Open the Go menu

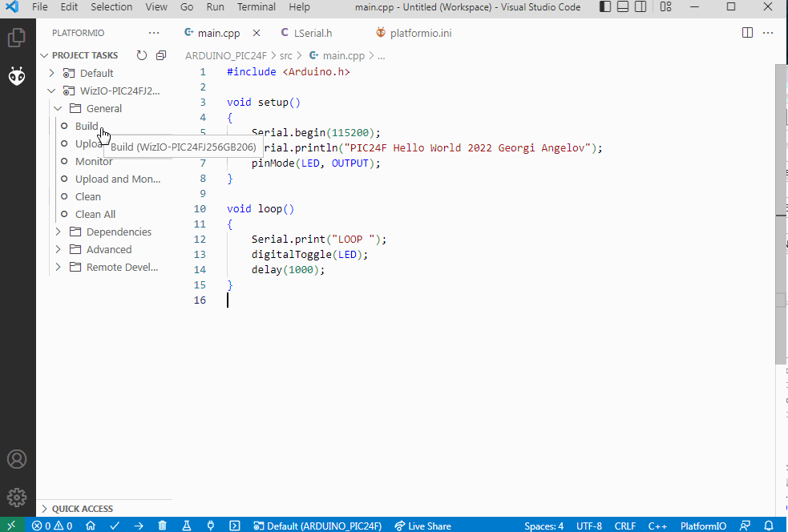click(x=187, y=7)
